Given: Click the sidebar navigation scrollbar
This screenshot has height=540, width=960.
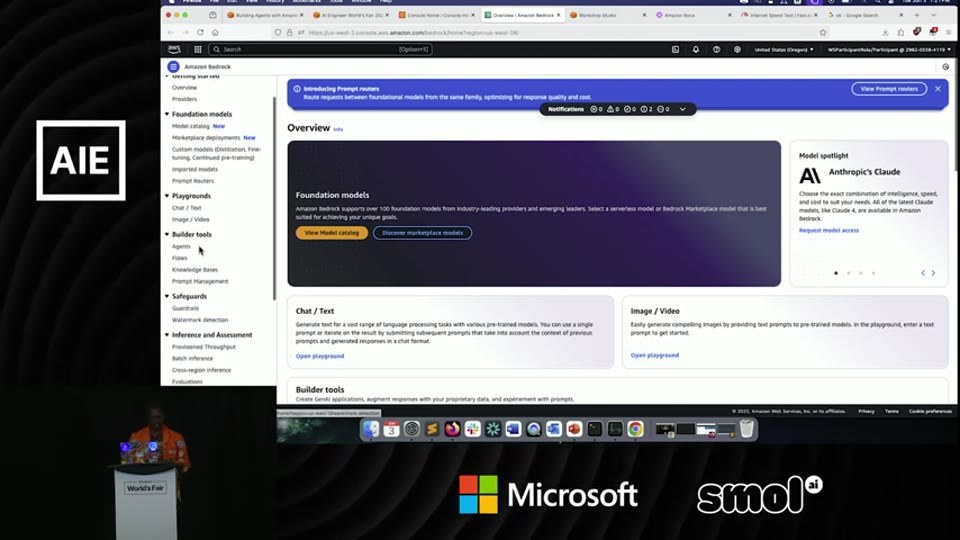Looking at the screenshot, I should tap(274, 199).
